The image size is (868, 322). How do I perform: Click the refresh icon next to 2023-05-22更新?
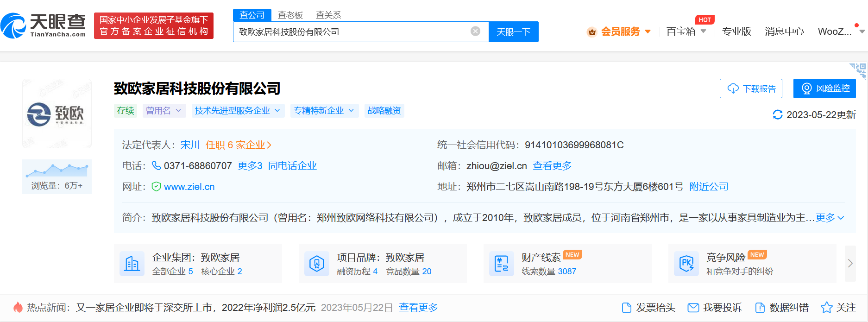[x=778, y=114]
